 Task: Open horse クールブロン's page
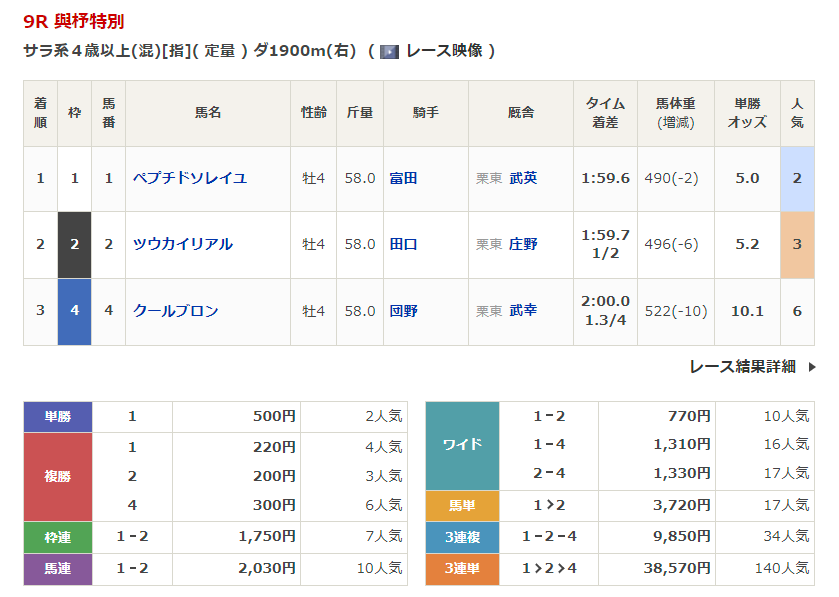(176, 311)
